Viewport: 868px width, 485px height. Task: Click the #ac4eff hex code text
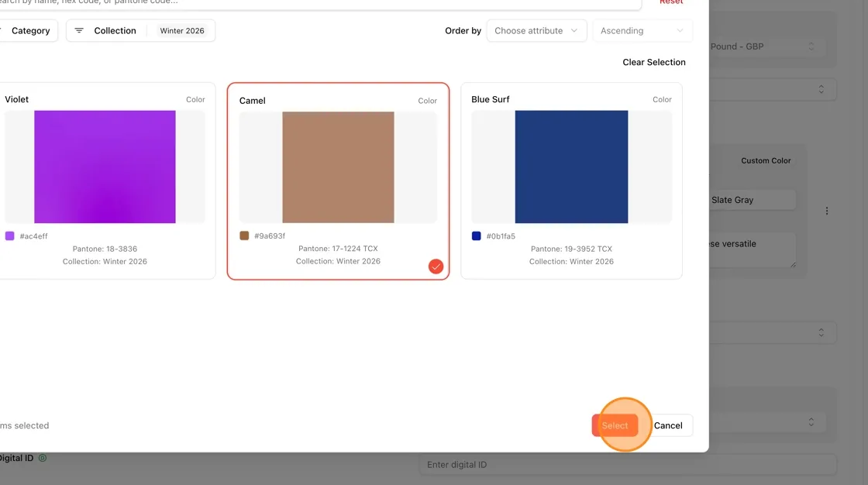34,236
